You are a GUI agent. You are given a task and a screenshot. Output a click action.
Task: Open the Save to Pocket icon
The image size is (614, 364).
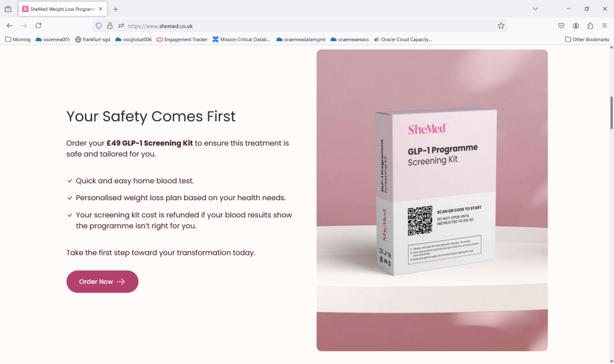[x=561, y=26]
